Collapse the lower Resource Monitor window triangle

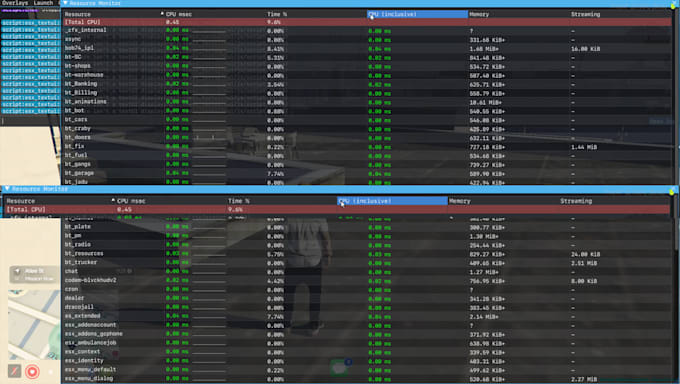pos(7,189)
